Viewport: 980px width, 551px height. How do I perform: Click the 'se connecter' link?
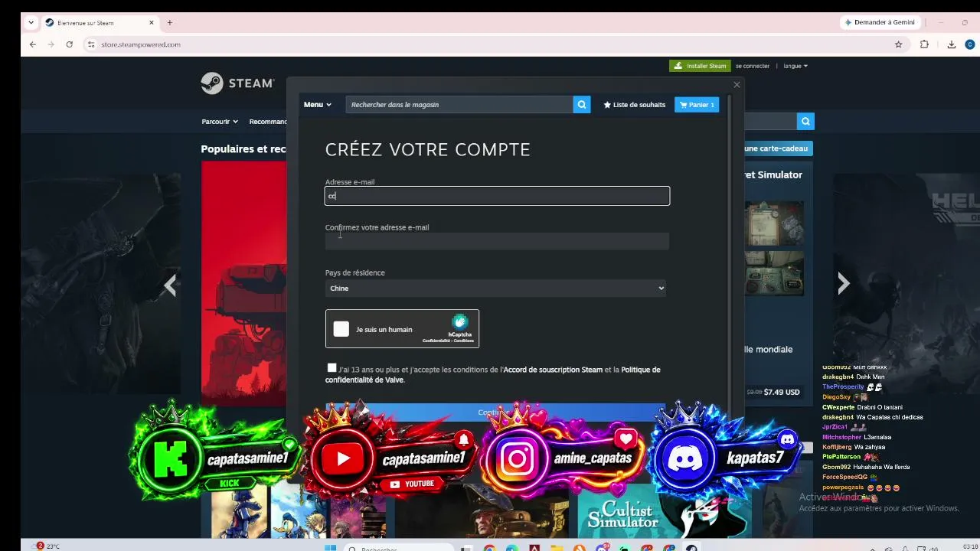(753, 66)
